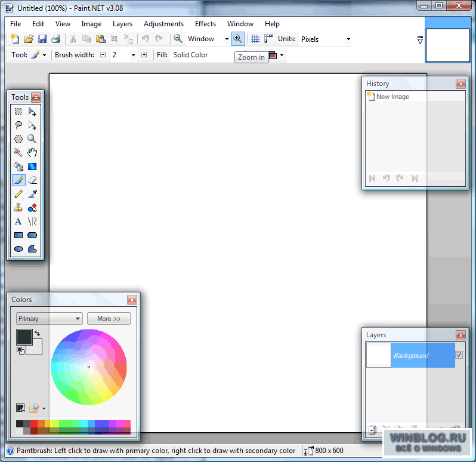
Task: Toggle Background layer visibility checkbox
Action: [459, 355]
